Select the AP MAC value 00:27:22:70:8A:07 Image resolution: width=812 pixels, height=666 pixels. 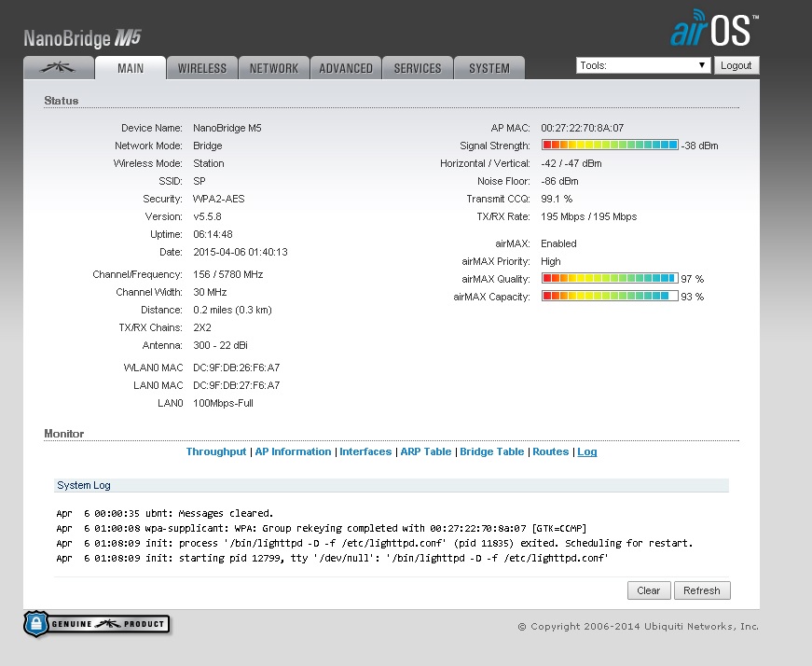click(582, 128)
